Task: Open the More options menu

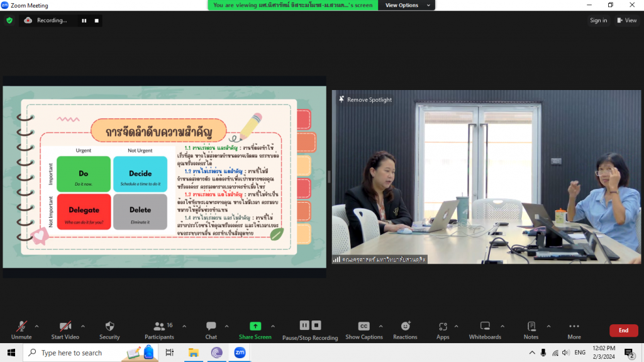Action: (574, 329)
